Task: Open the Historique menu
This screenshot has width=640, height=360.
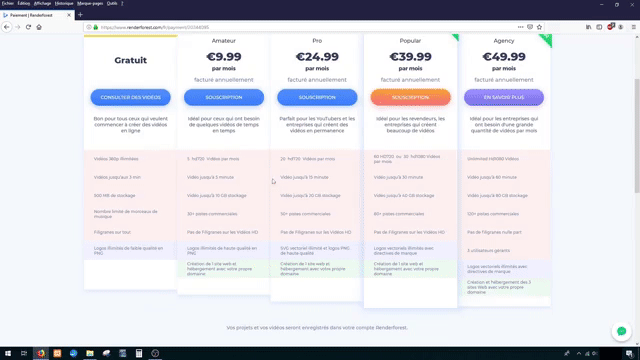Action: click(64, 3)
